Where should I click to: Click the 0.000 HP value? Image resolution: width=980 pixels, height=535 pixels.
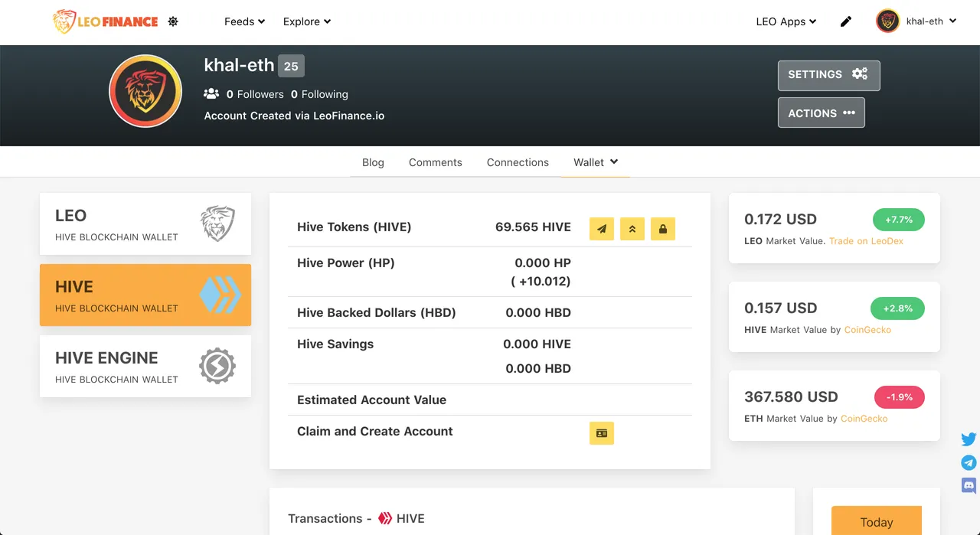pyautogui.click(x=543, y=263)
